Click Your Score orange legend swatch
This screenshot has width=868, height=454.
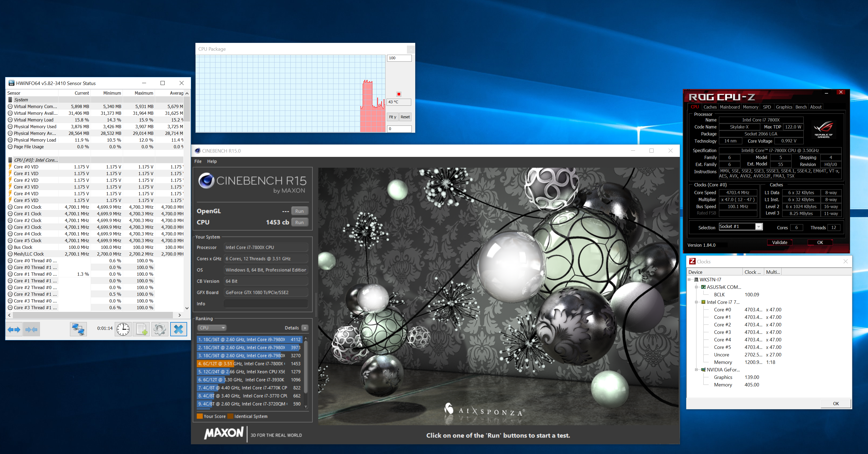(199, 416)
